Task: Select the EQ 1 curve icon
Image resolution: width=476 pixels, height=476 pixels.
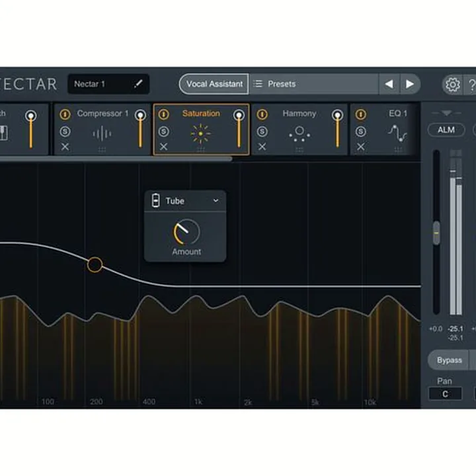Action: point(398,134)
